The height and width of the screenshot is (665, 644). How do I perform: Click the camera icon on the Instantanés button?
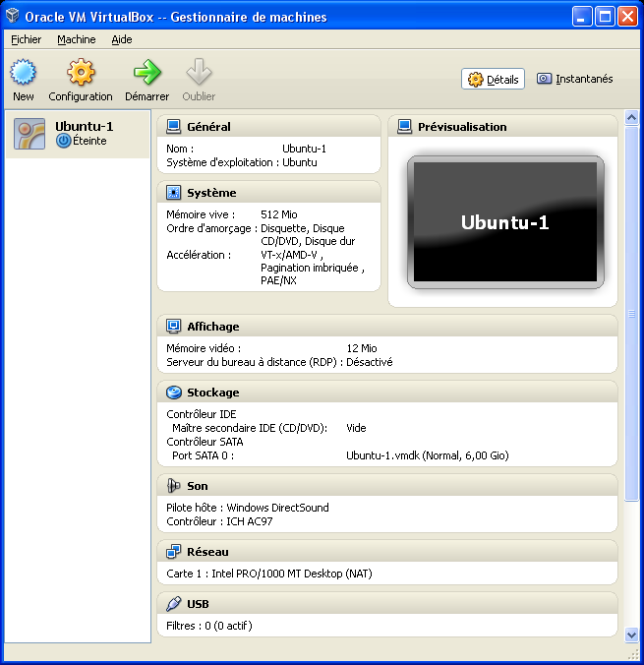tap(544, 79)
